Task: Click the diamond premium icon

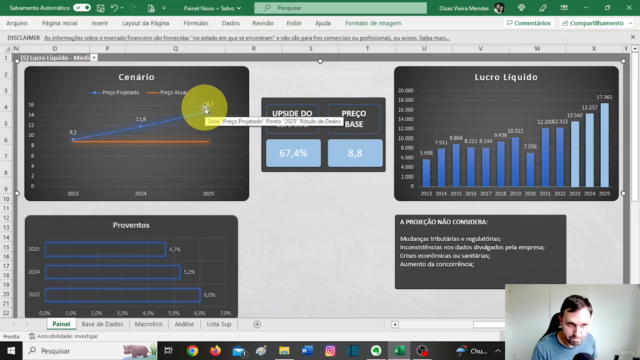Action: (x=521, y=8)
